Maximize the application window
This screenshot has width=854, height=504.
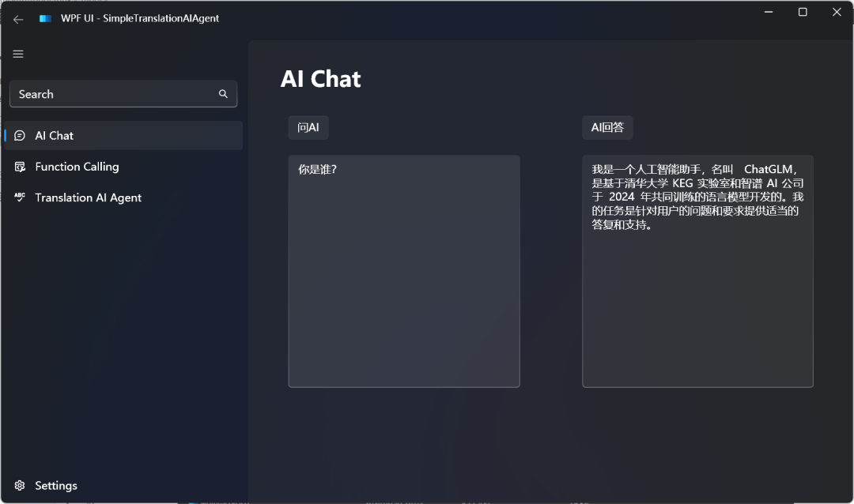[x=803, y=12]
